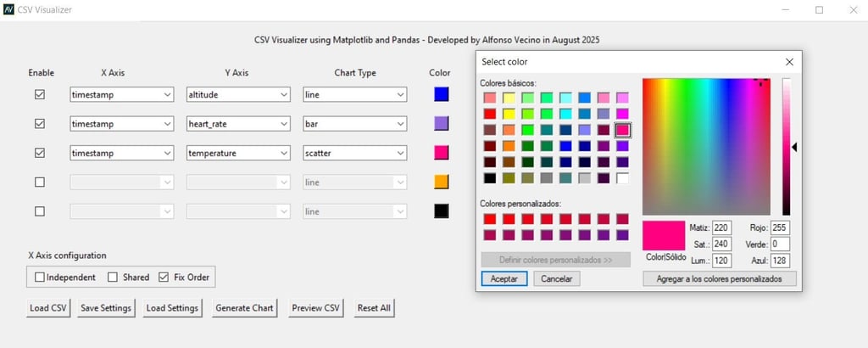Select the black basic color swatch

click(x=490, y=178)
